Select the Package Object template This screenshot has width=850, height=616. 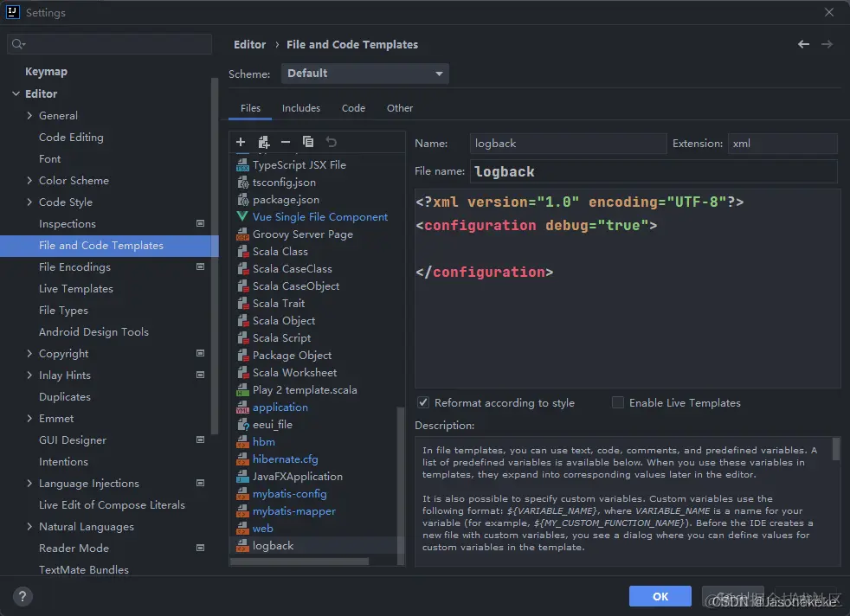click(x=293, y=356)
